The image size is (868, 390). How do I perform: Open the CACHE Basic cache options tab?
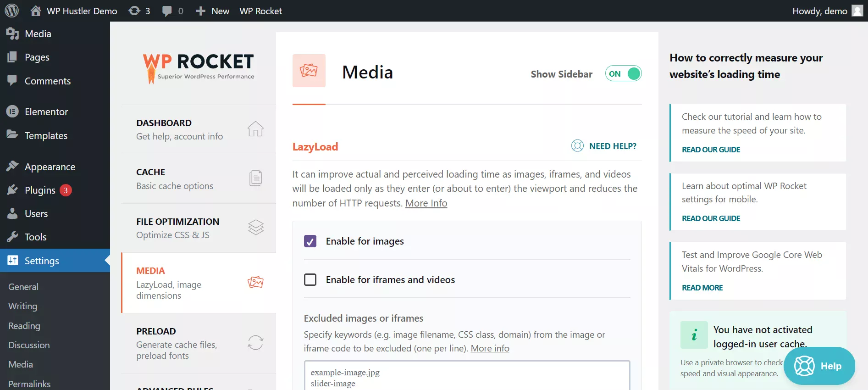pos(199,178)
